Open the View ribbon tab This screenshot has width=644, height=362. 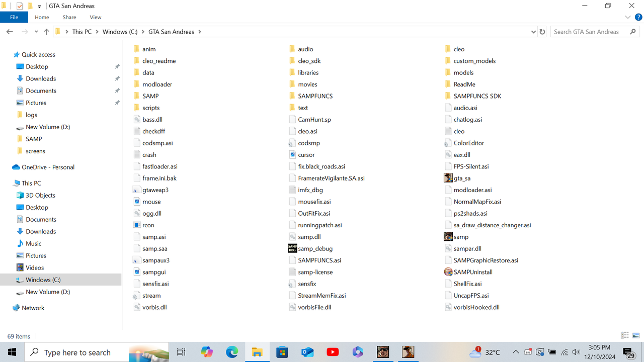point(96,17)
